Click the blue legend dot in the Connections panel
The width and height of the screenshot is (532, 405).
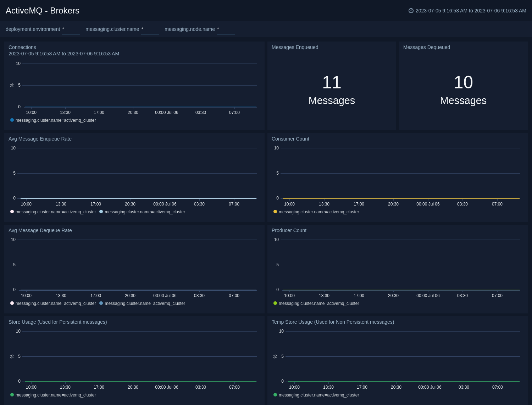click(x=12, y=120)
